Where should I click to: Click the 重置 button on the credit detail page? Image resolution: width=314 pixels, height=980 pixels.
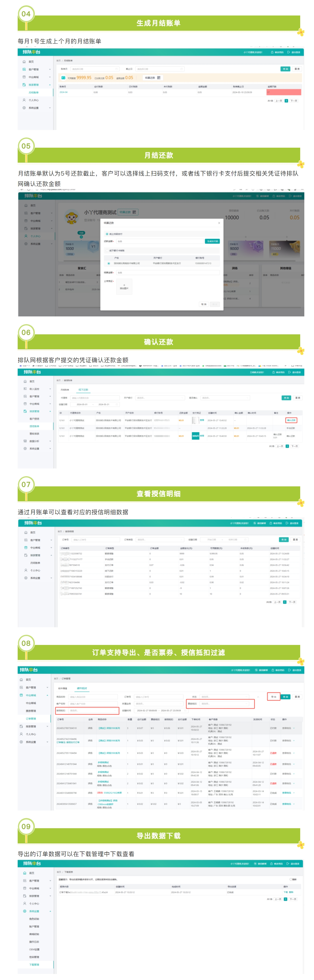(x=295, y=539)
